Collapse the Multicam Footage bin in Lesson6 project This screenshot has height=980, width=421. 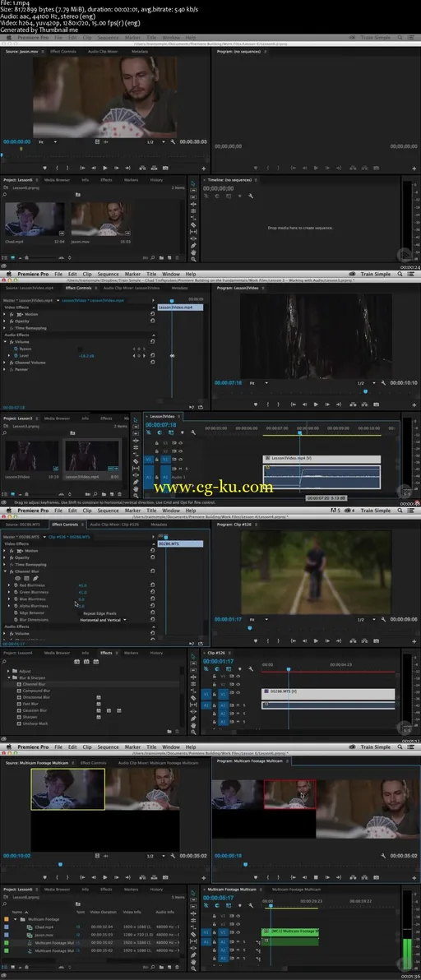pyautogui.click(x=15, y=919)
